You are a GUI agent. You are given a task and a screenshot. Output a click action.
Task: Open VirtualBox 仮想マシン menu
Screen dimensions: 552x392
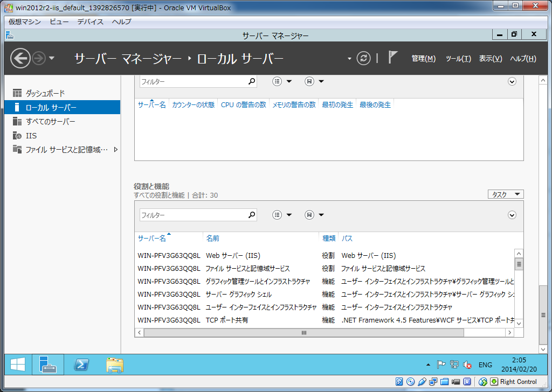pyautogui.click(x=25, y=22)
